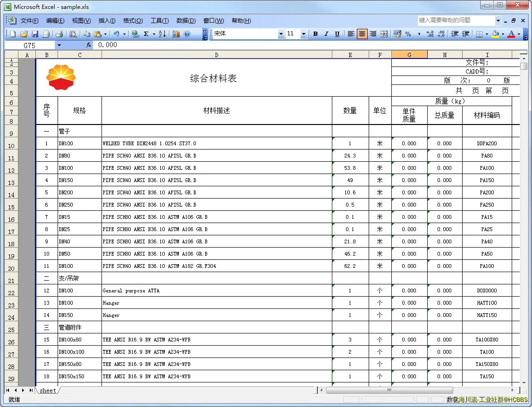Open the fill color palette dropdown arrow

[503, 34]
